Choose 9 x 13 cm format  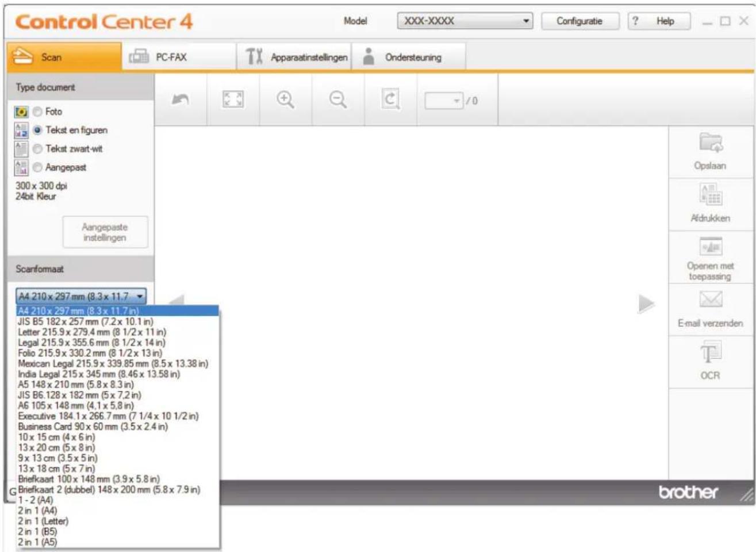[x=118, y=458]
